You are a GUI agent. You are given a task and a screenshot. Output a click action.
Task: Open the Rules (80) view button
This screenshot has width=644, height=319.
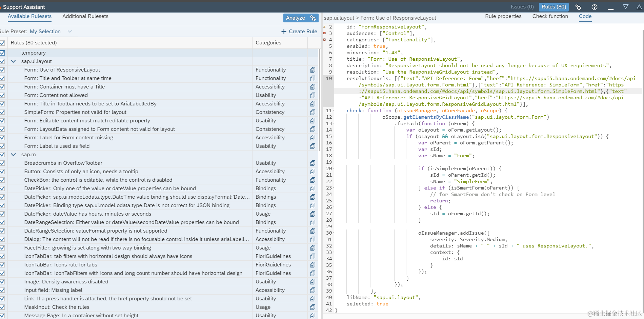pyautogui.click(x=554, y=7)
